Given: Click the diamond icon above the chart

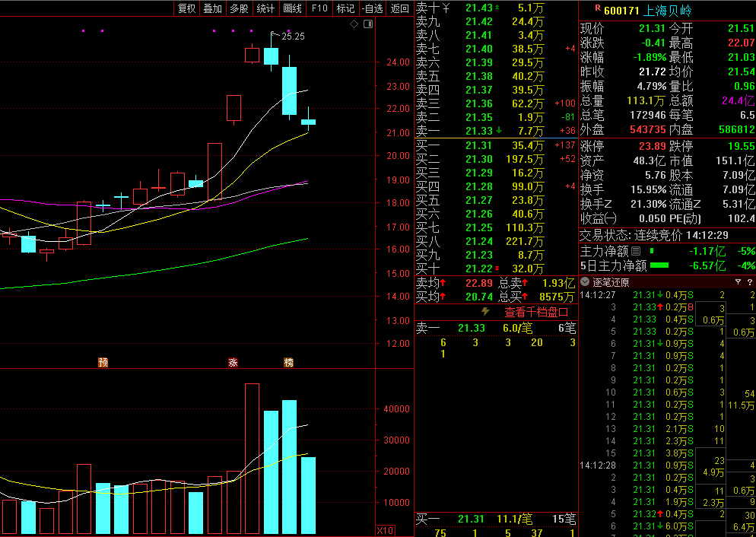Looking at the screenshot, I should point(354,24).
